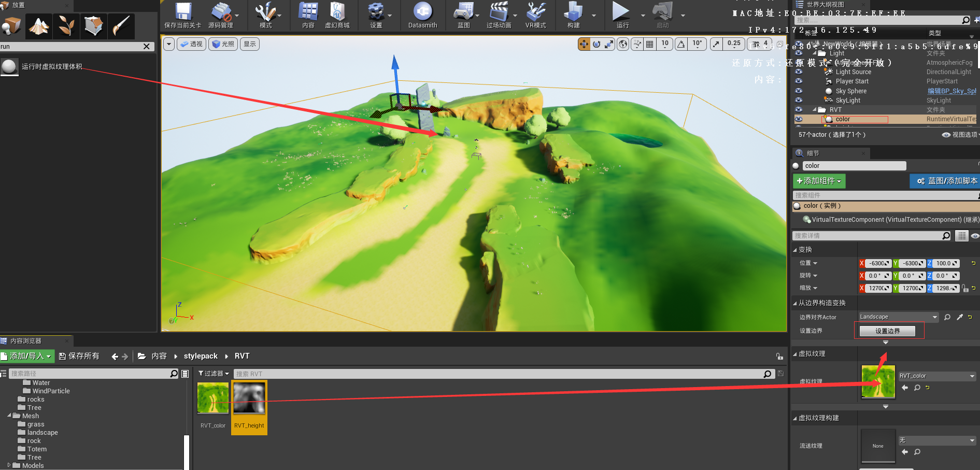Select the RVT_color asset thumbnail
This screenshot has height=470, width=980.
coord(213,398)
